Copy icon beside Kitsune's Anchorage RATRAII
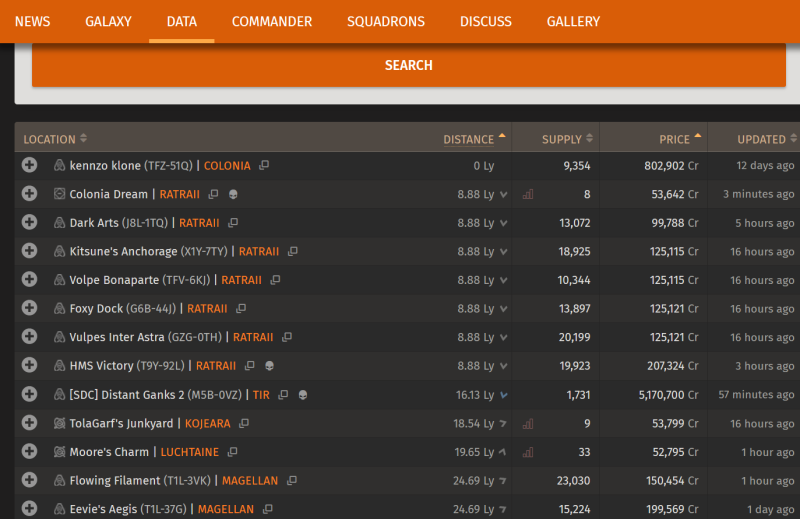800x519 pixels. coord(292,251)
